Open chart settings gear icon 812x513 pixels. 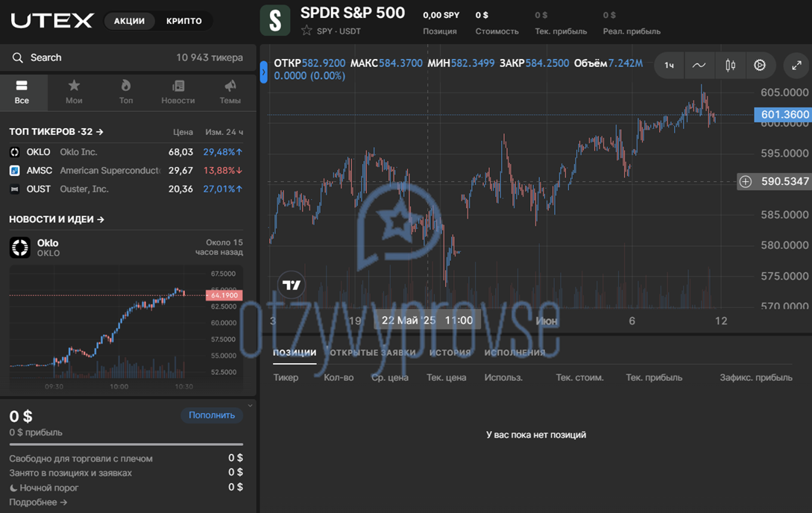pyautogui.click(x=760, y=65)
